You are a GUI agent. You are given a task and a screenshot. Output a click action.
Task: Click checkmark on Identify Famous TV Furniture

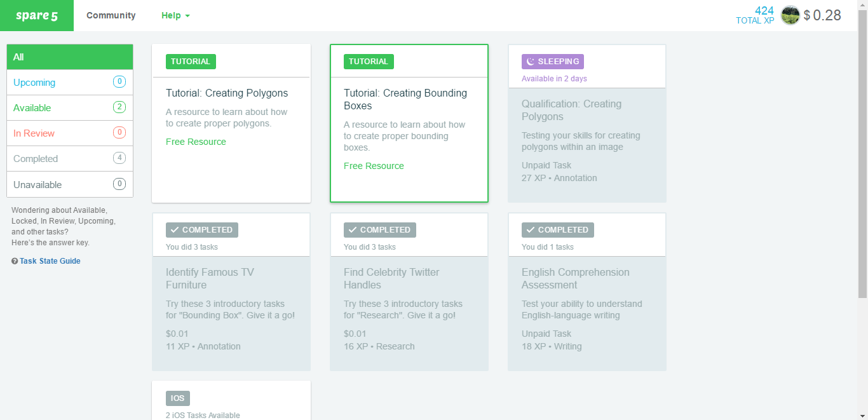tap(175, 230)
